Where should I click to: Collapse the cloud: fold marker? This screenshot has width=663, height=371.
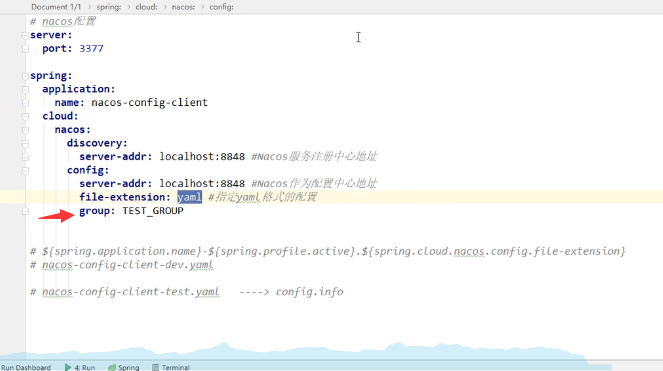tap(25, 116)
